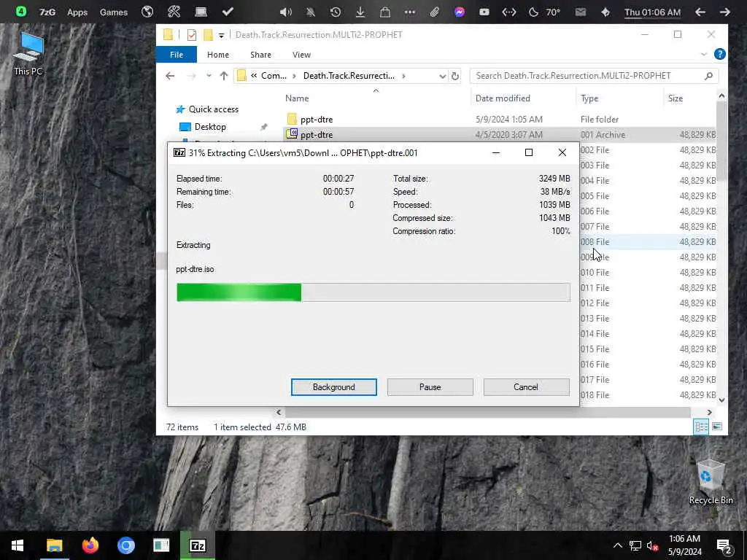Click the left arrow in top bar
The image size is (747, 560).
coord(700,12)
